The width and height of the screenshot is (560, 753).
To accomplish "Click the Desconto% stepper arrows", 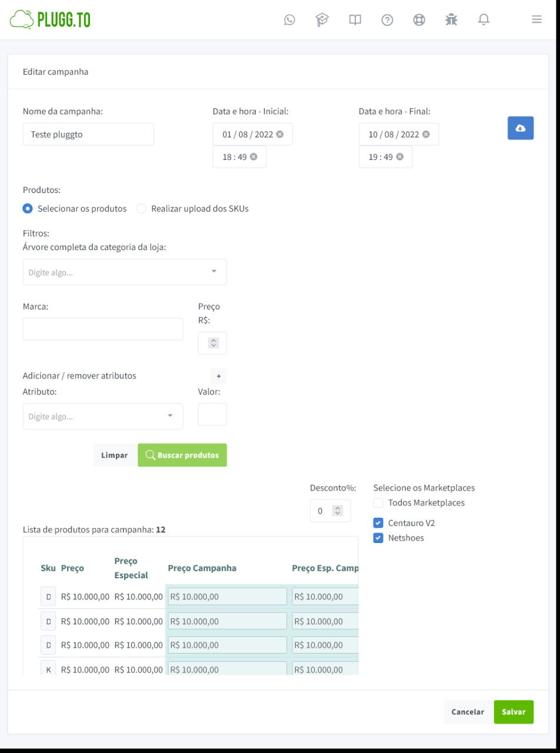I will [338, 511].
